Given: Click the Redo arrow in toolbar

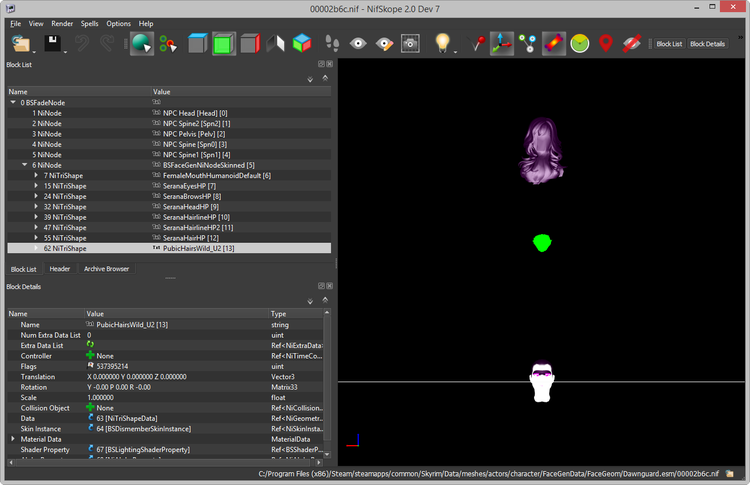Looking at the screenshot, I should (x=107, y=44).
